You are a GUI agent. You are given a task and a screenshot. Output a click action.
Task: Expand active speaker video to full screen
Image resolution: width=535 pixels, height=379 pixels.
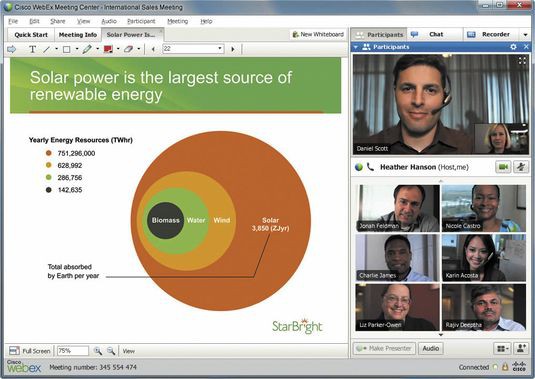point(522,61)
